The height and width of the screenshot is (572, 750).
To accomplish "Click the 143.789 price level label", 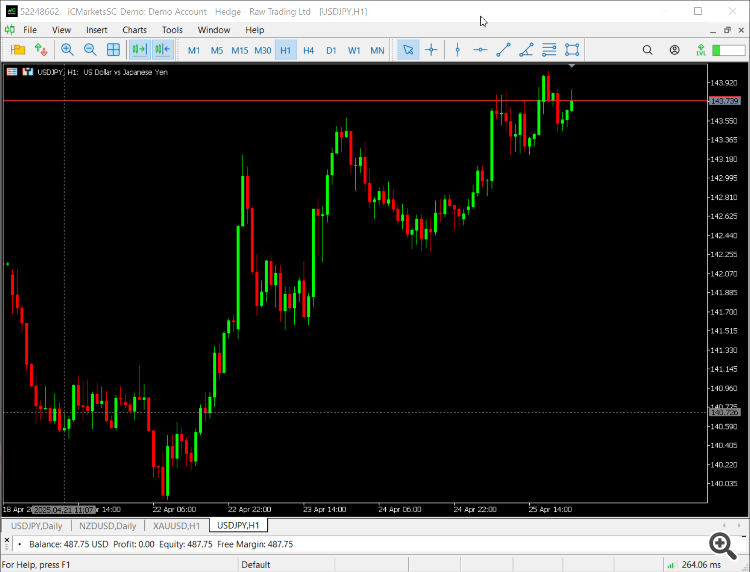I will pyautogui.click(x=725, y=101).
